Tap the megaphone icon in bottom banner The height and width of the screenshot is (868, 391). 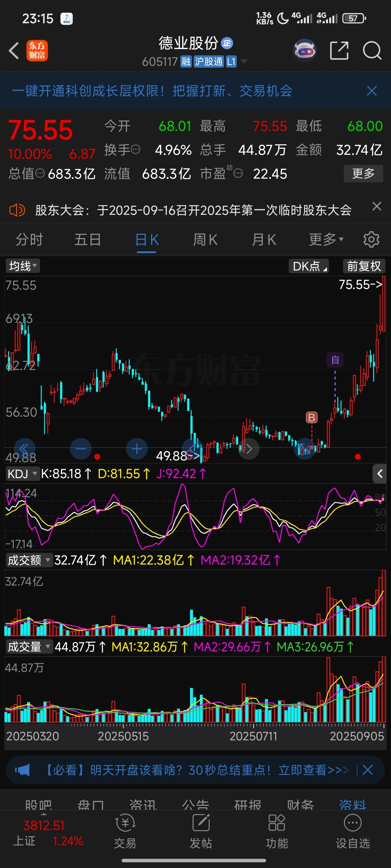22,770
